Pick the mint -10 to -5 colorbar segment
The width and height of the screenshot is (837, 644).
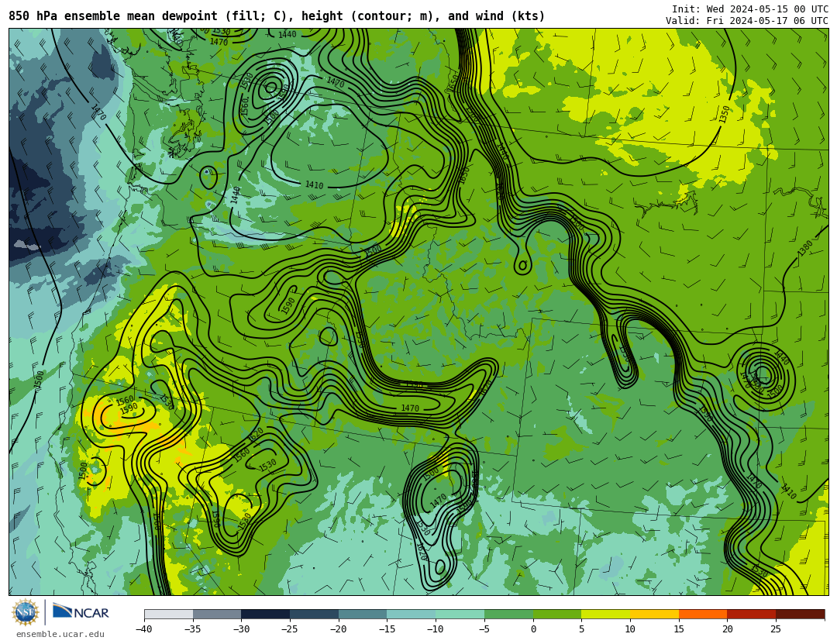[x=460, y=614]
